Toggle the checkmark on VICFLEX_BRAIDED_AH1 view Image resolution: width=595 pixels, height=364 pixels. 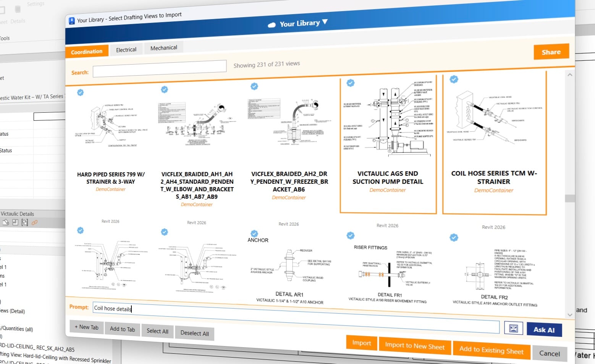point(165,89)
